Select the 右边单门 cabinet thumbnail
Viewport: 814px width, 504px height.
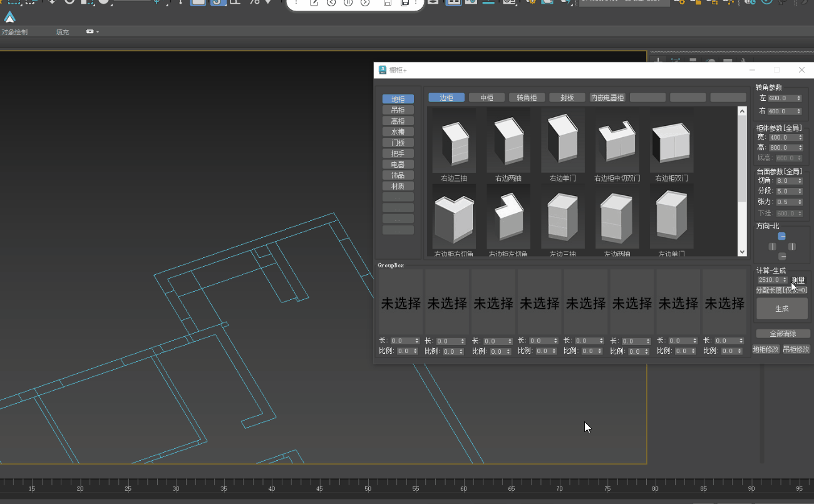(x=563, y=141)
